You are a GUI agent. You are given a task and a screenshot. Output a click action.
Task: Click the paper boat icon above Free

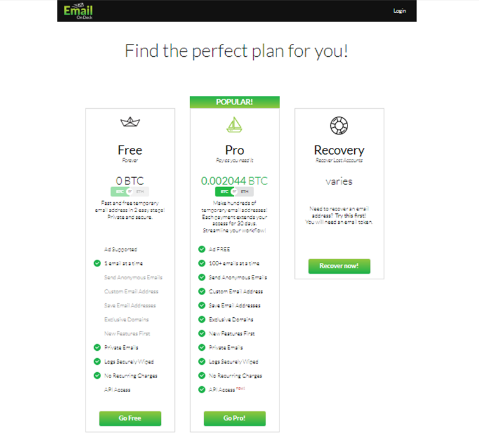[x=130, y=122]
